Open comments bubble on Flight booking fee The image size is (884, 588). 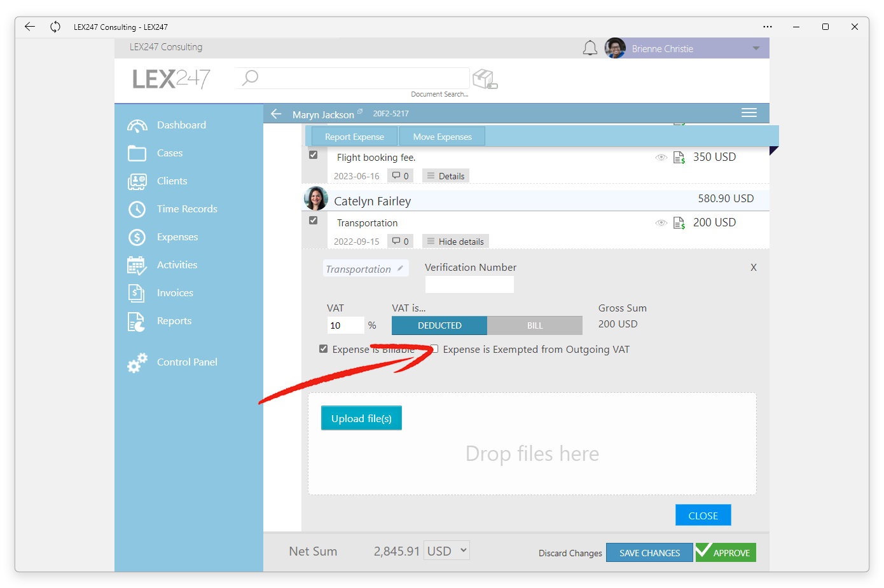click(400, 176)
